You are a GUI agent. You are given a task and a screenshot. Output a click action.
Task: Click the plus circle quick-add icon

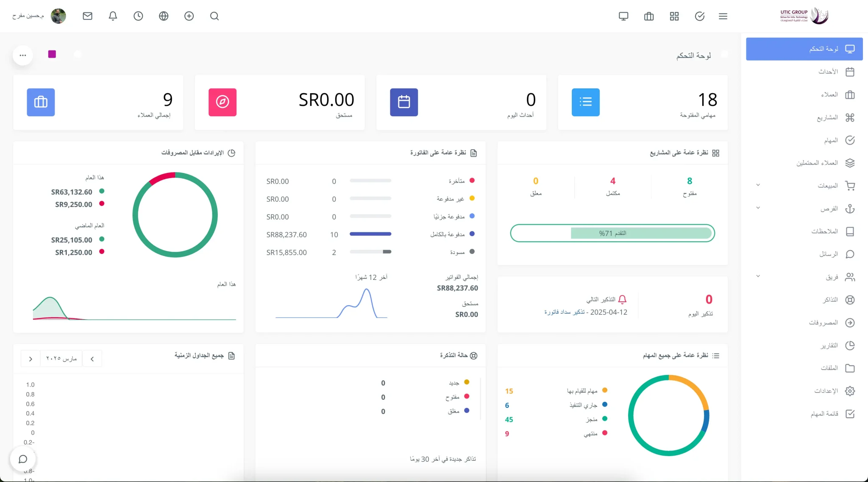point(189,16)
